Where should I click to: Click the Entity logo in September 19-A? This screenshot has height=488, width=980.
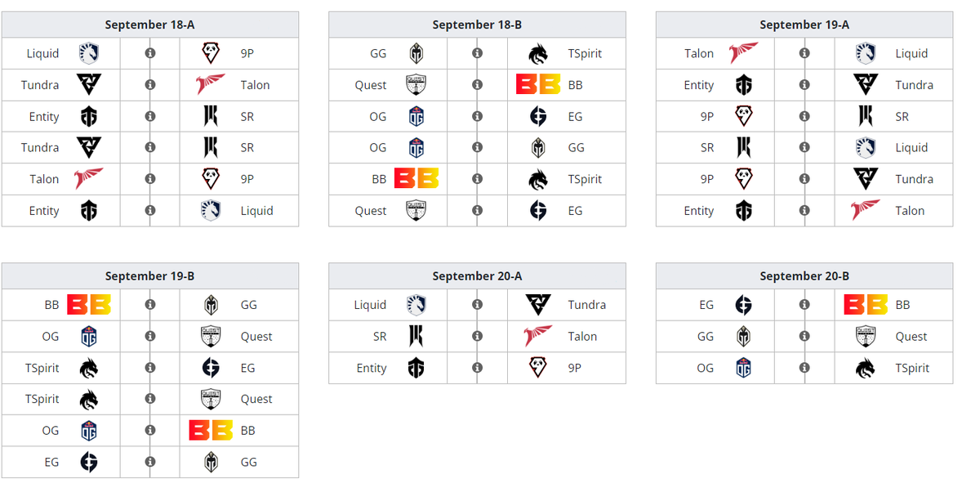742,85
